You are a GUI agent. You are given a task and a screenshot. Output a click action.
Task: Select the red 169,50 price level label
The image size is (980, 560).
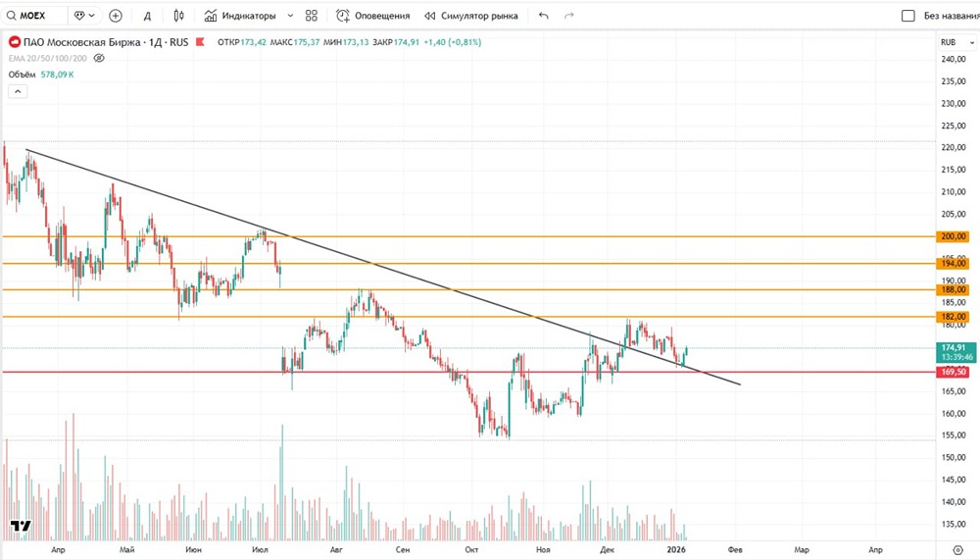(954, 372)
